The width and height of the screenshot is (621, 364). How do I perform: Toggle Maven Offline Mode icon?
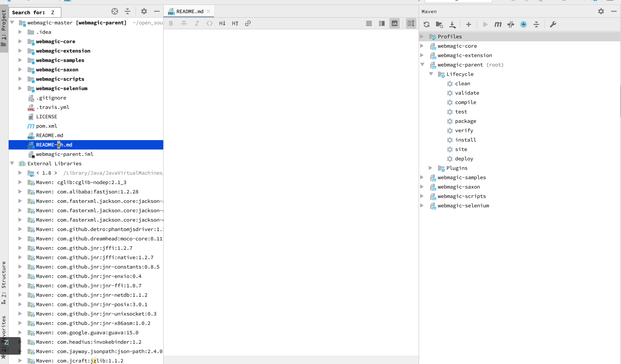(511, 24)
